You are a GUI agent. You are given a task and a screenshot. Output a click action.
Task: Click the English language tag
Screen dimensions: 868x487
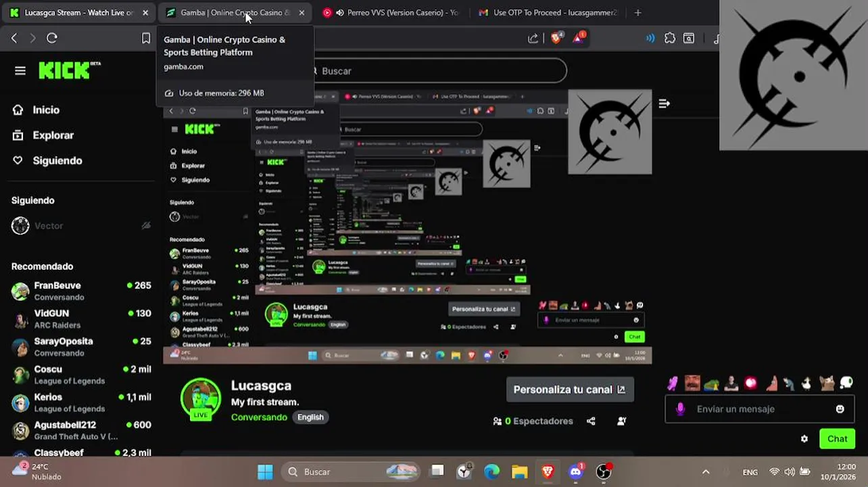[310, 417]
